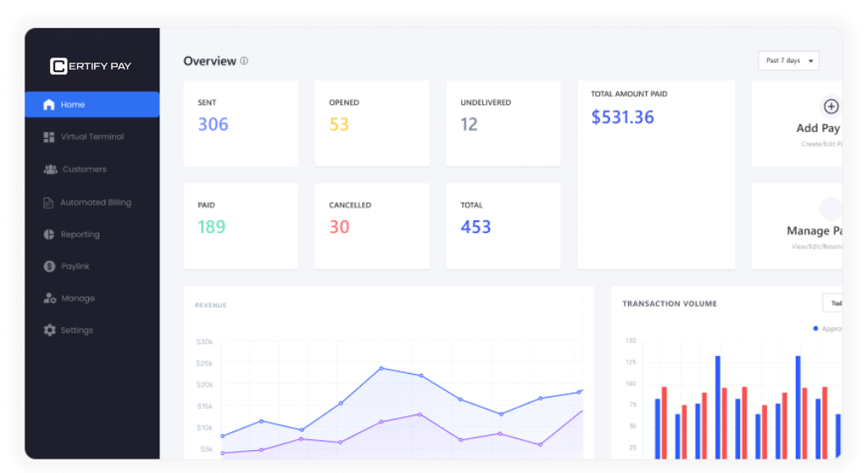The width and height of the screenshot is (868, 473).
Task: Click the Settings gear icon
Action: pos(49,331)
